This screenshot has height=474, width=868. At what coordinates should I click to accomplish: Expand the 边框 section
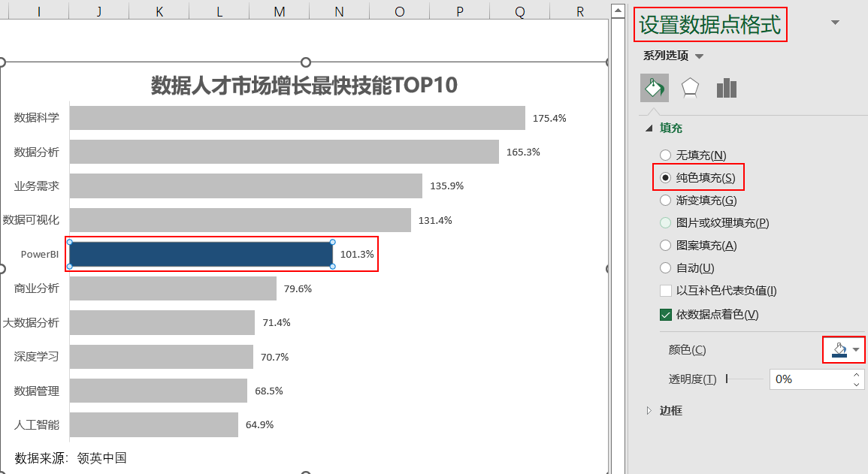point(649,410)
